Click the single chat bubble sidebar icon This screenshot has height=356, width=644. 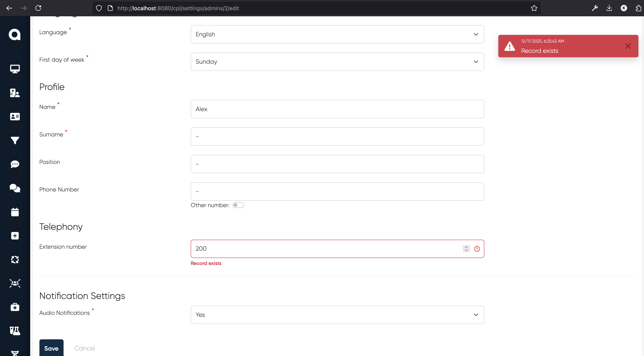click(x=15, y=164)
